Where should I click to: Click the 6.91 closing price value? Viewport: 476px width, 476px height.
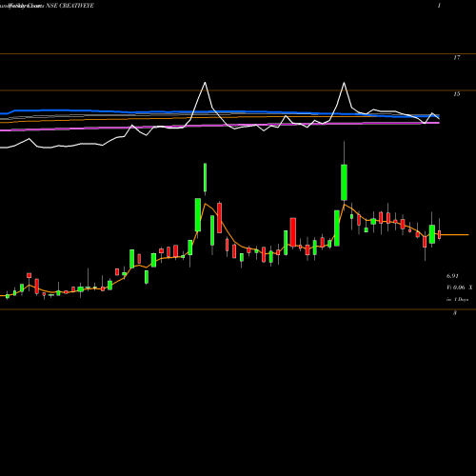pyautogui.click(x=452, y=276)
